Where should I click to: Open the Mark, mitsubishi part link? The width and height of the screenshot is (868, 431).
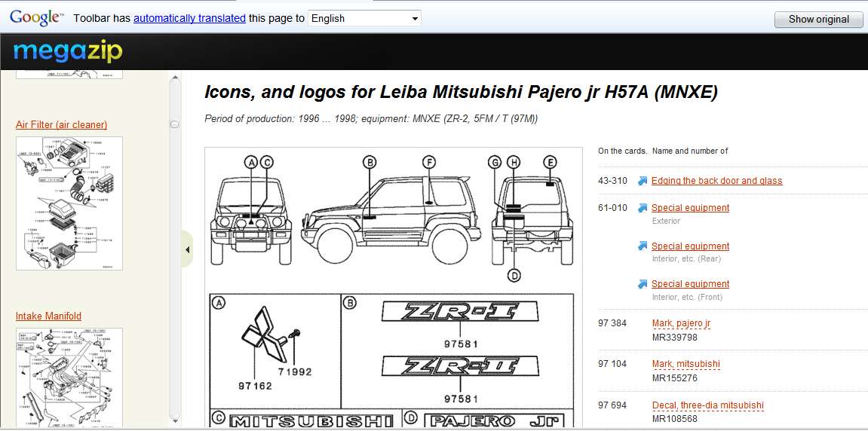686,364
